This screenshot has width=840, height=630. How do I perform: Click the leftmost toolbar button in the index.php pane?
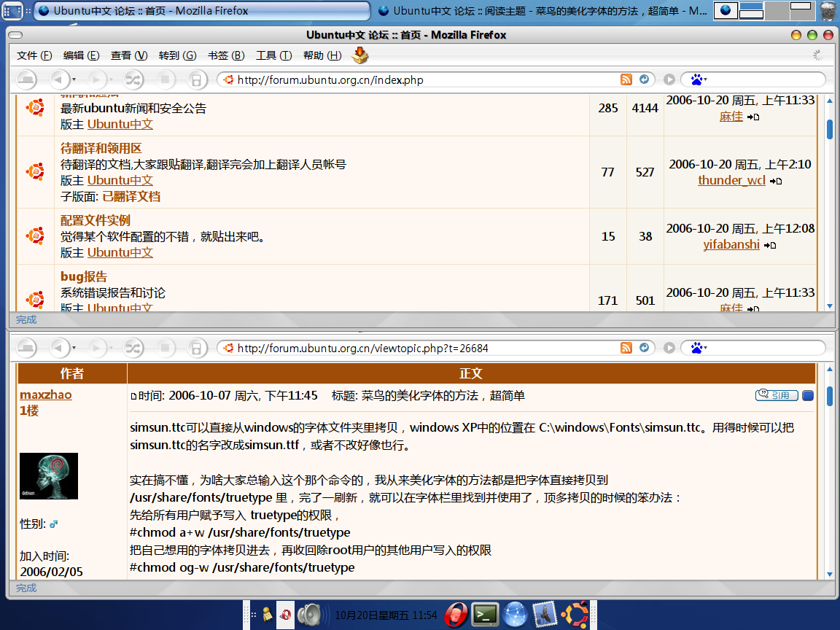click(x=26, y=79)
